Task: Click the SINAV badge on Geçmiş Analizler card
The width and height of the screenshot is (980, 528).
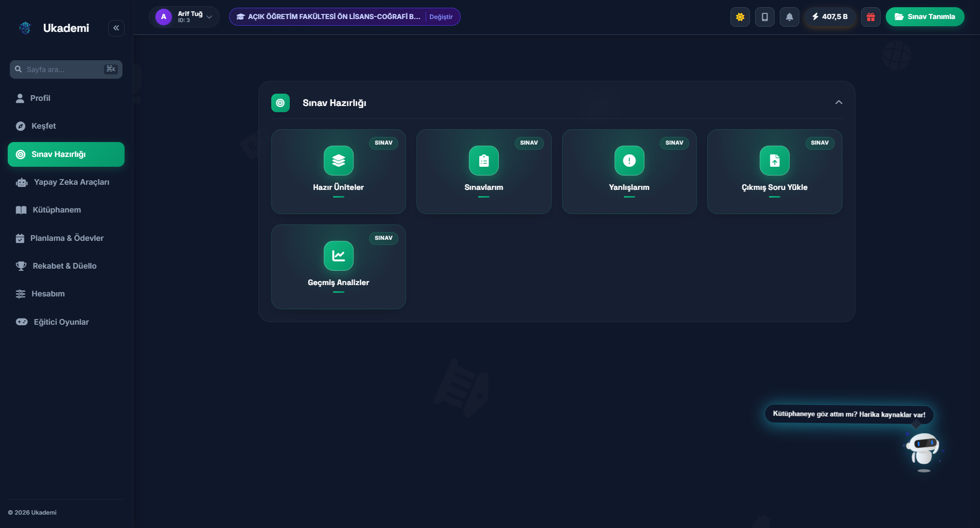Action: (x=383, y=238)
